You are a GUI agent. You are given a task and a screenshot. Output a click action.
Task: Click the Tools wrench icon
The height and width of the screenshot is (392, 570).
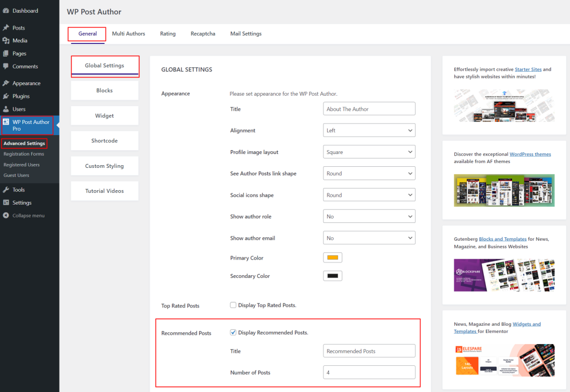pyautogui.click(x=6, y=190)
